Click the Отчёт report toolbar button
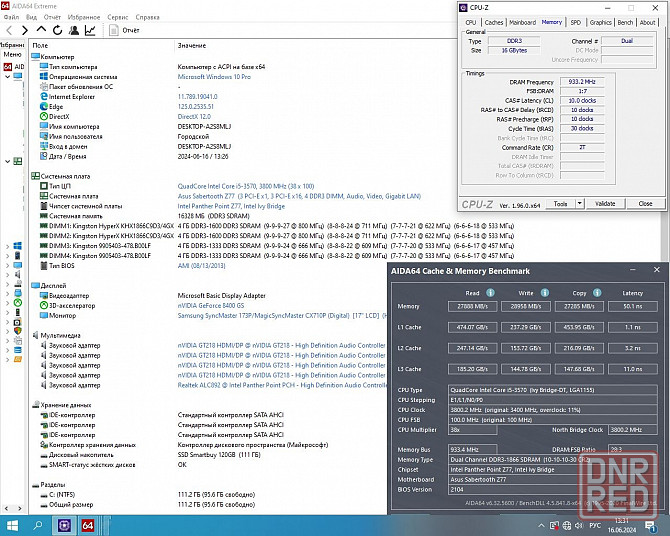Screen dimensions: 670x536 pyautogui.click(x=124, y=30)
